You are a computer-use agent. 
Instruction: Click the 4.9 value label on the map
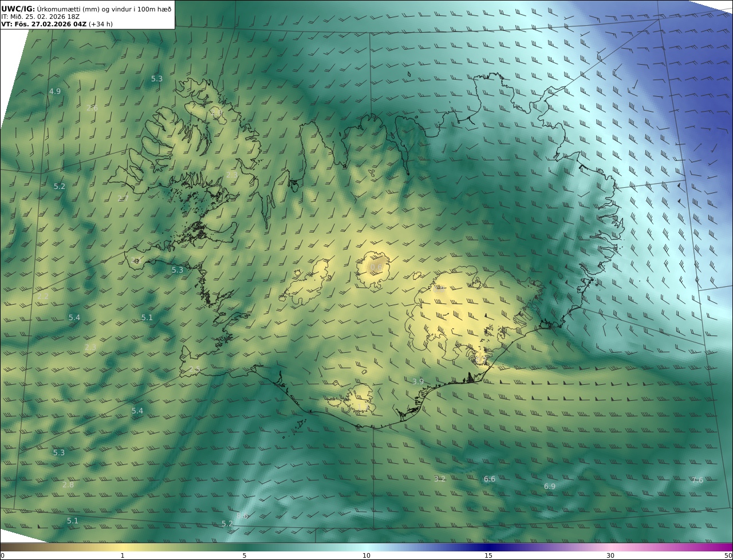click(55, 91)
